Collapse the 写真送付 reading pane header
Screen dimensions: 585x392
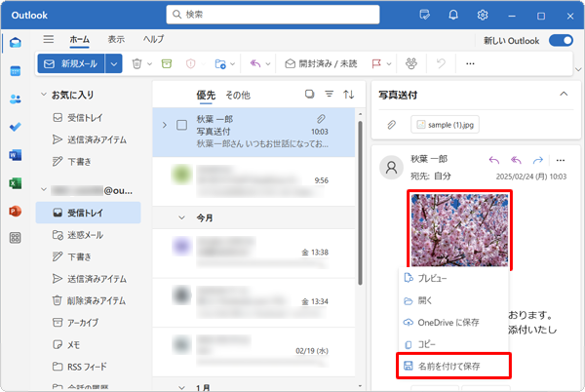[x=564, y=94]
